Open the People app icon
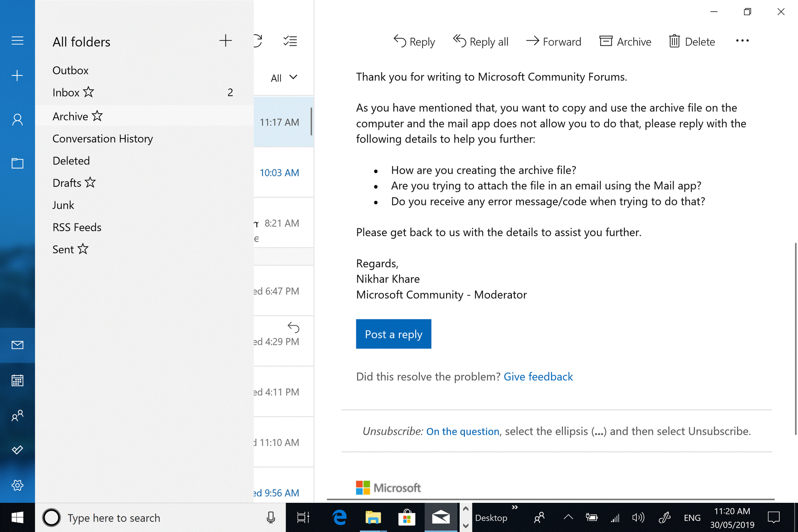 point(17,415)
